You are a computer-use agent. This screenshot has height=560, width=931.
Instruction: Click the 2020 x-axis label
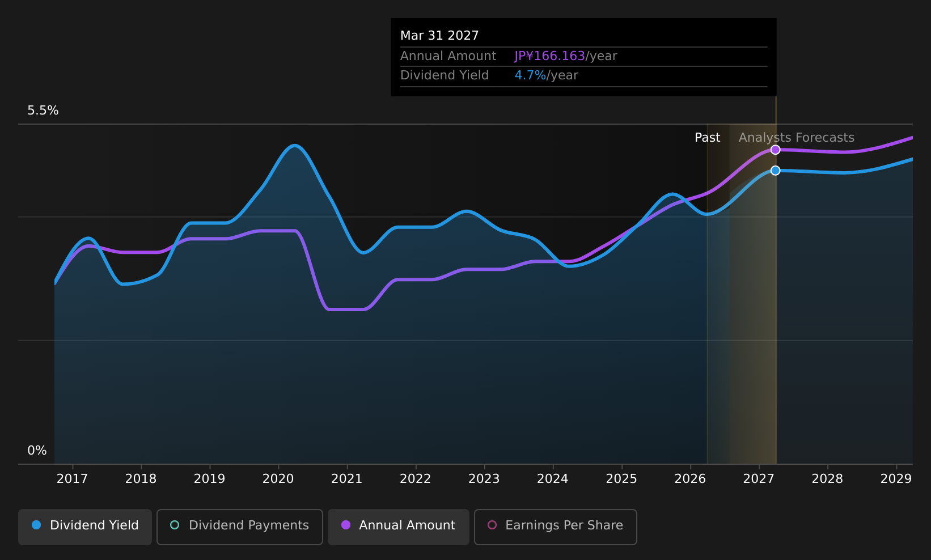coord(278,479)
